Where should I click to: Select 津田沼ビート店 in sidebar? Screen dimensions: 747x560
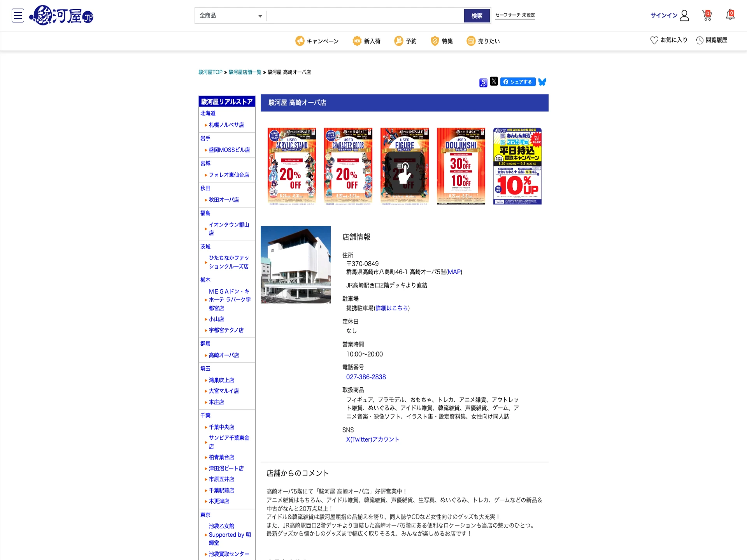[x=226, y=468]
